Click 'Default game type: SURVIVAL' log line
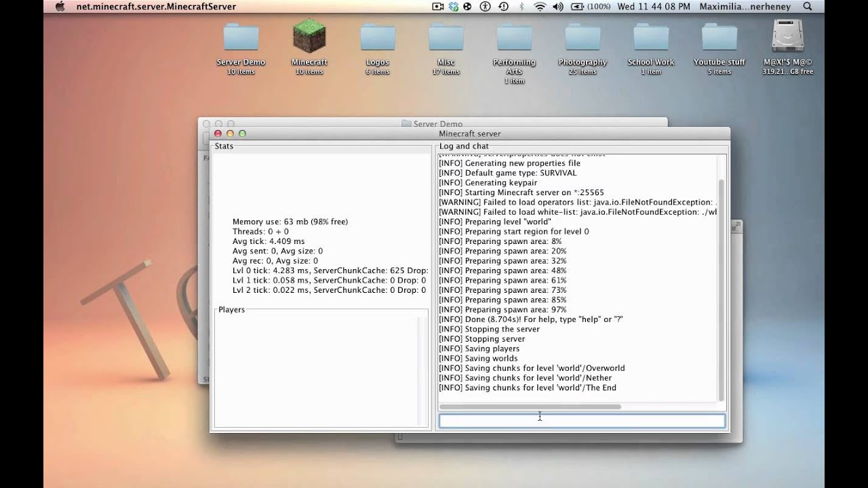 coord(508,173)
